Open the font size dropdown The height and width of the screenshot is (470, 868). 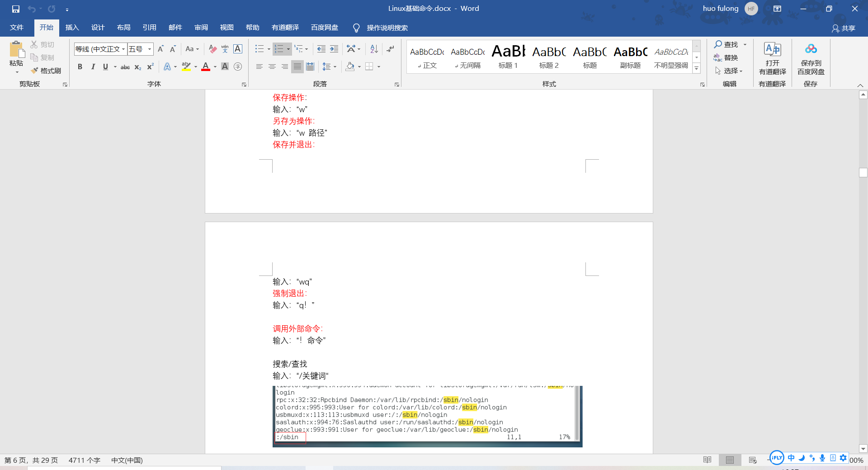coord(149,49)
